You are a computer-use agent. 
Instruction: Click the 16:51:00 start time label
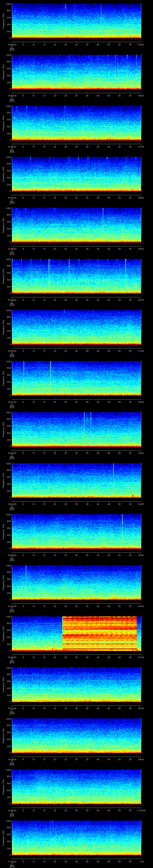pyautogui.click(x=12, y=402)
